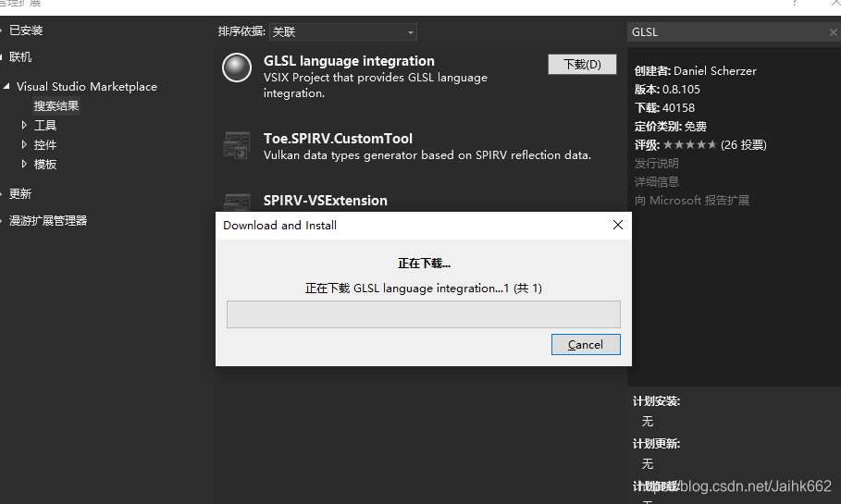This screenshot has width=841, height=504.
Task: Click the 计划安装 label
Action: click(657, 401)
